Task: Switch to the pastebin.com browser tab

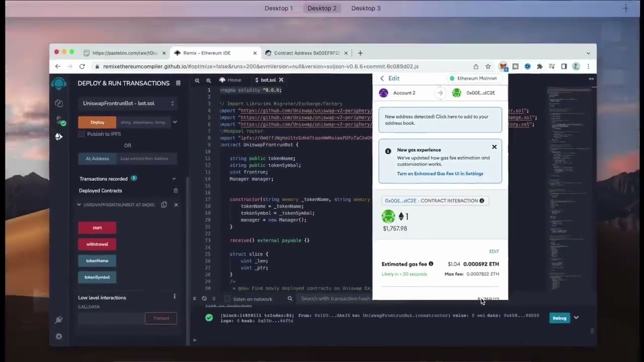Action: pyautogui.click(x=125, y=53)
